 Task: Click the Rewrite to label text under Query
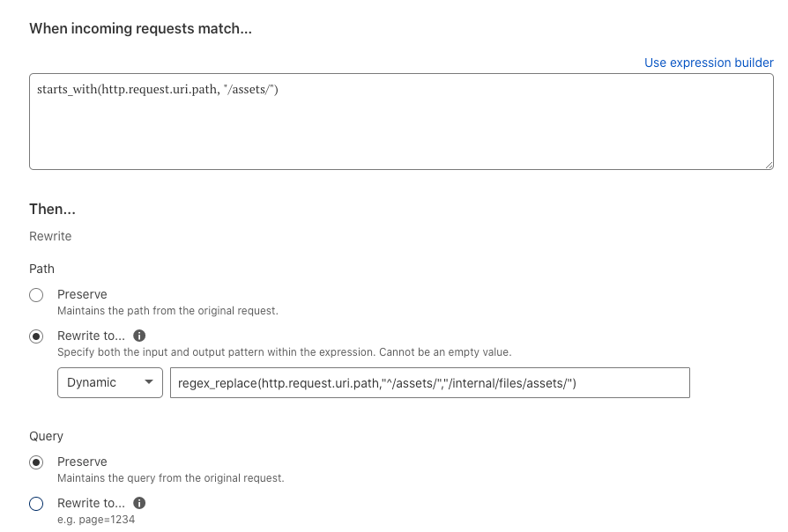(91, 503)
